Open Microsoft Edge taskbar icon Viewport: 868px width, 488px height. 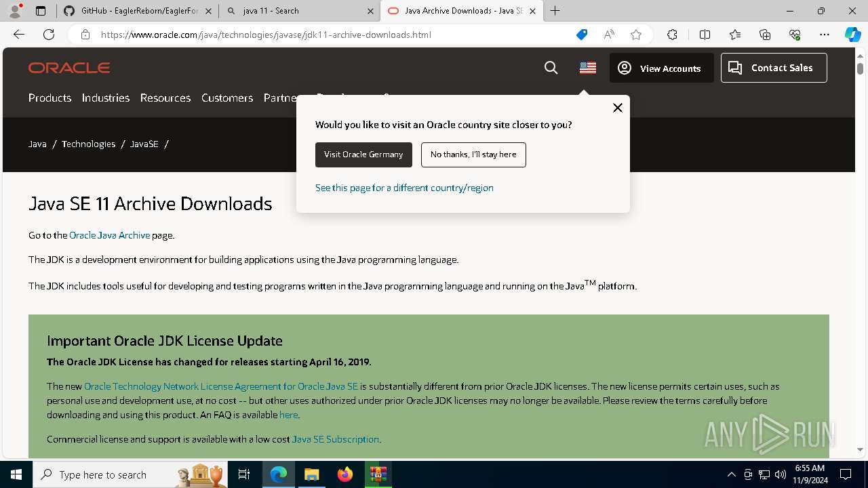click(x=279, y=474)
